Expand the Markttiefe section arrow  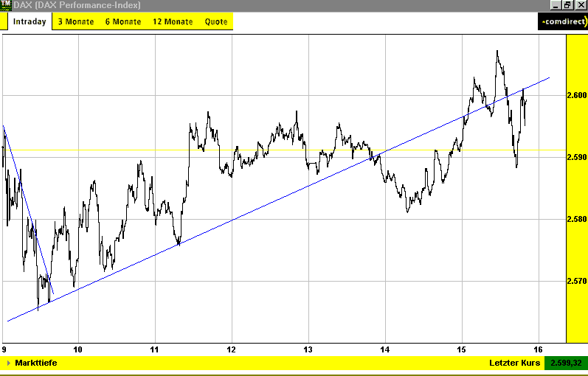point(9,363)
